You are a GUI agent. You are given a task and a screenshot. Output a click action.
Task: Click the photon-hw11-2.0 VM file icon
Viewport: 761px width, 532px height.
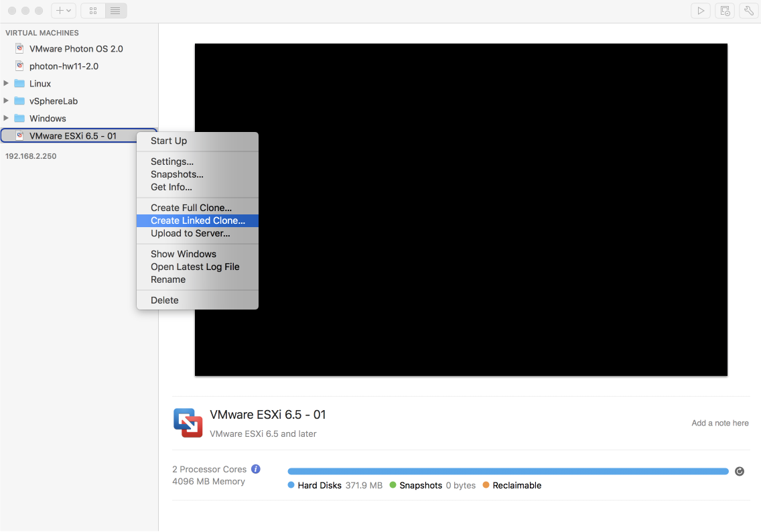click(x=19, y=66)
